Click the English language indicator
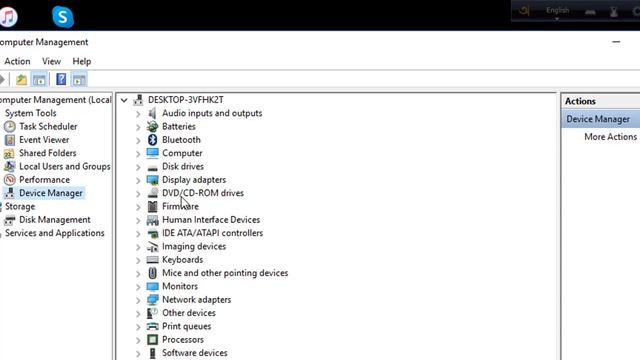Viewport: 640px width, 360px height. (x=558, y=11)
